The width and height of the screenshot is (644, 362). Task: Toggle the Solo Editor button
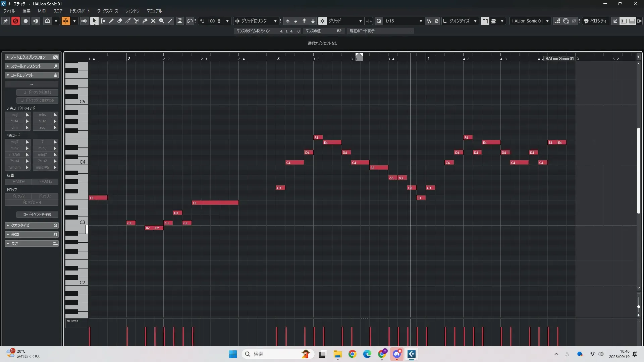[15, 21]
